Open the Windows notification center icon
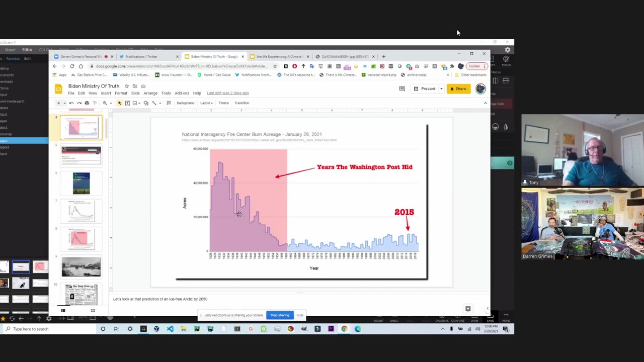 506,329
